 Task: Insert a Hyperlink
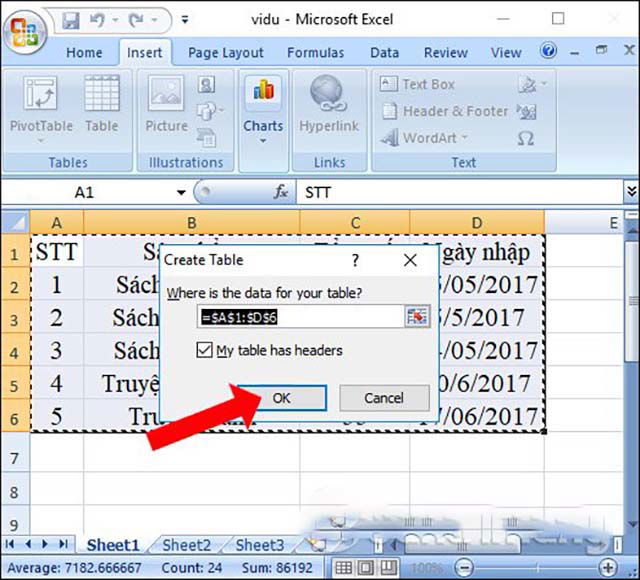pyautogui.click(x=329, y=104)
